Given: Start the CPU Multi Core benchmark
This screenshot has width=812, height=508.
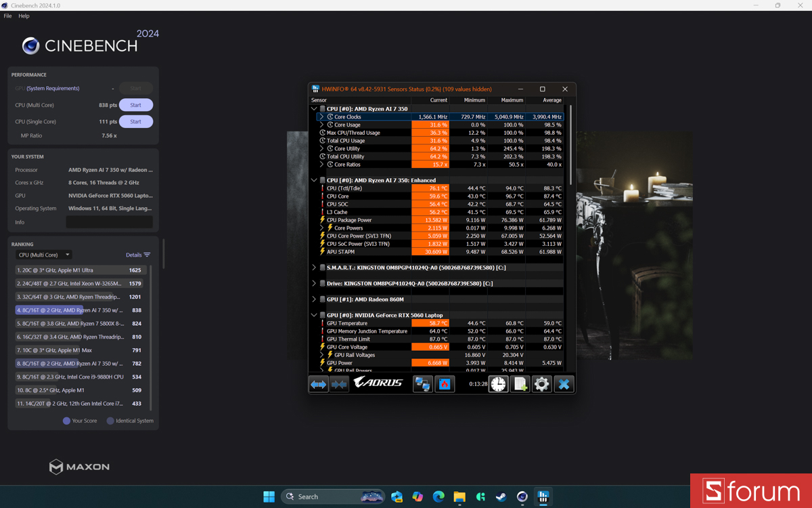Looking at the screenshot, I should point(135,105).
